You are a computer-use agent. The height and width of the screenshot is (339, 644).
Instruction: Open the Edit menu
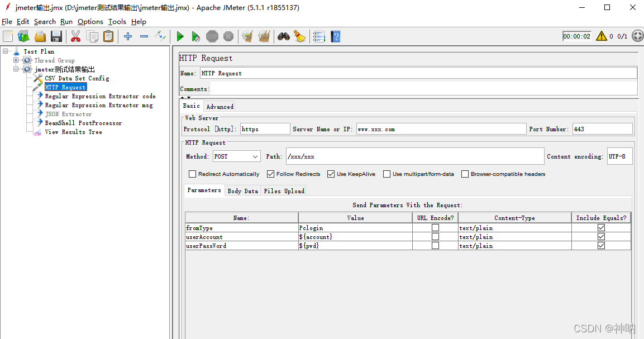point(23,22)
